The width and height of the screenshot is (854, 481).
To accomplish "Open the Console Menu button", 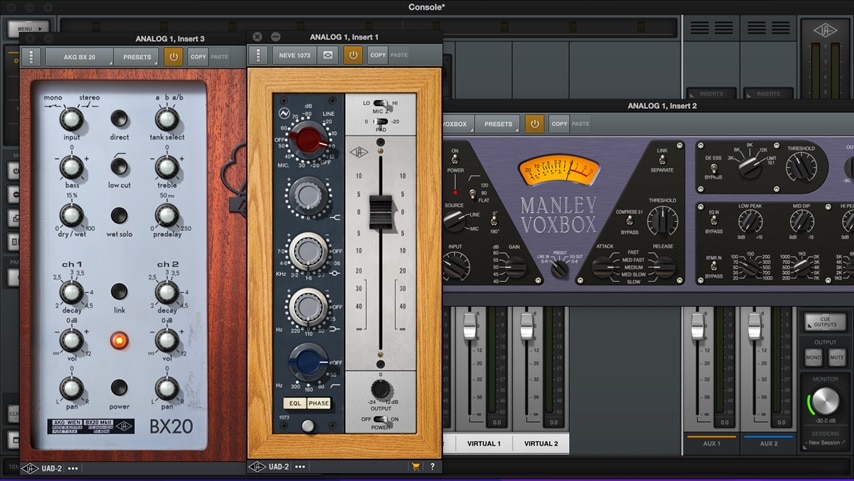I will [x=33, y=29].
